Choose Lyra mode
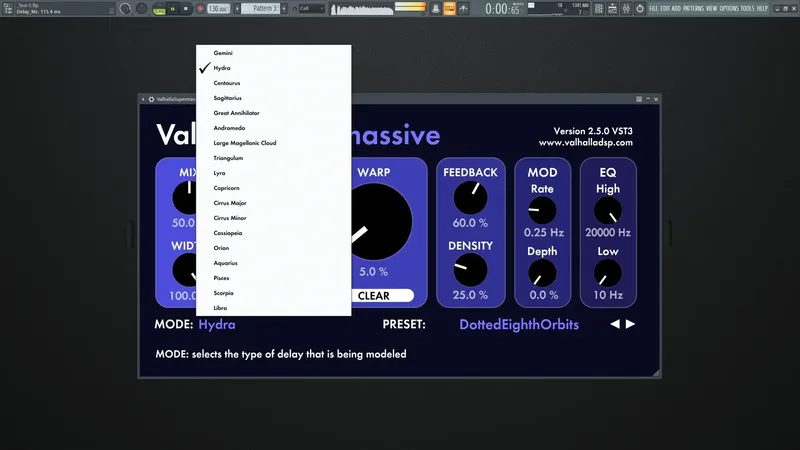Image resolution: width=800 pixels, height=450 pixels. [x=273, y=173]
